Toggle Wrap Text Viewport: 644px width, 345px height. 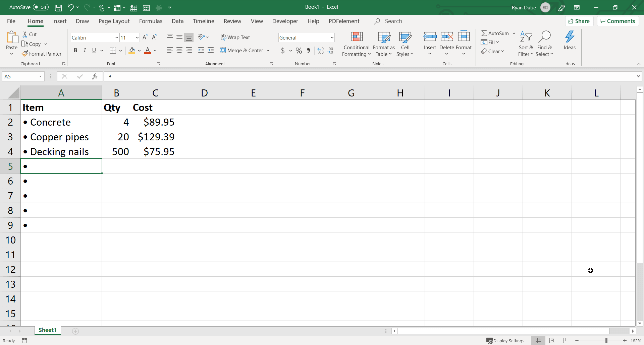[235, 38]
